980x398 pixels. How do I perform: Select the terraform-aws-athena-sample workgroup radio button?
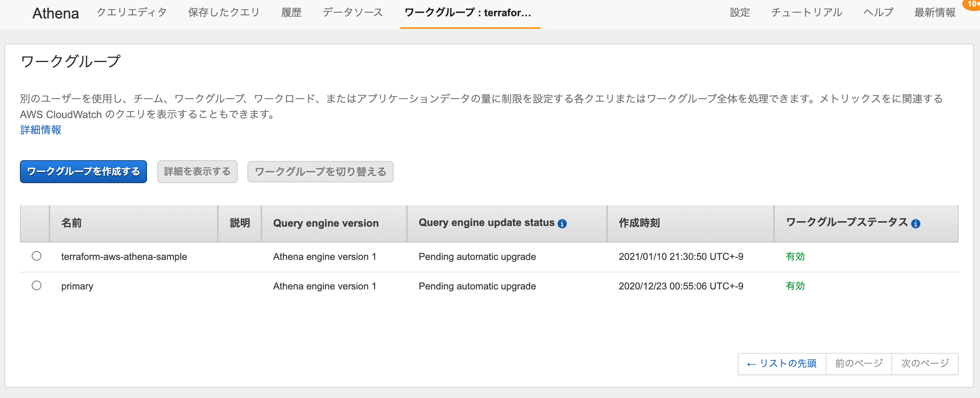(x=37, y=257)
